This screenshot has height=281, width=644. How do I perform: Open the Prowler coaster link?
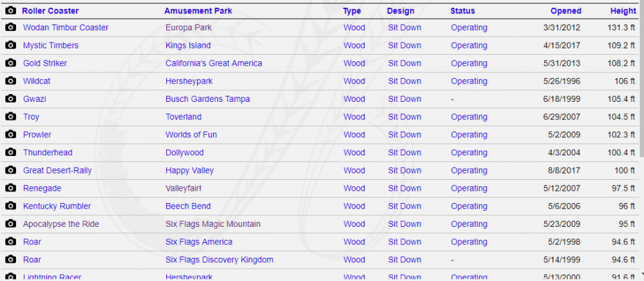[x=37, y=135]
